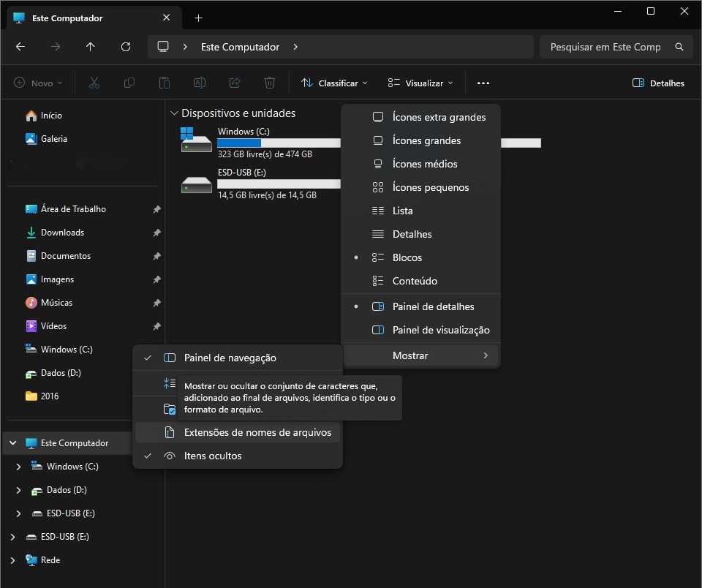The width and height of the screenshot is (702, 588).
Task: Click the Cut scissors icon in toolbar
Action: click(x=94, y=83)
